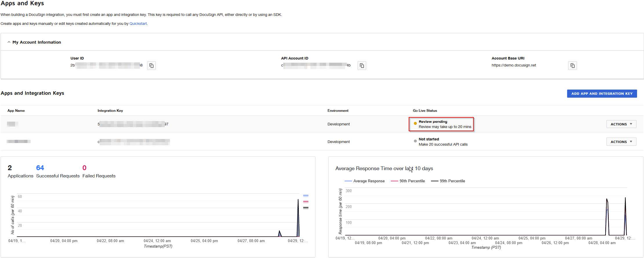Open the Quickstart link
The image size is (644, 258).
(138, 24)
